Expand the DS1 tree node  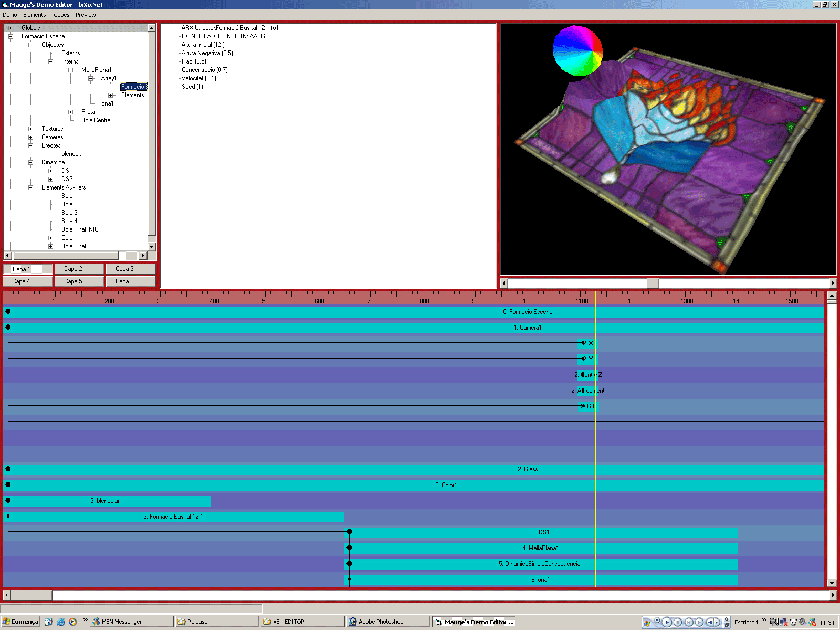pyautogui.click(x=50, y=171)
